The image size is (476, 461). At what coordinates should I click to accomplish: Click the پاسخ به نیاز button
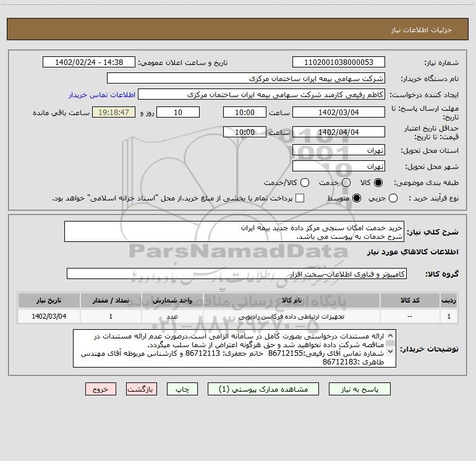(359, 389)
